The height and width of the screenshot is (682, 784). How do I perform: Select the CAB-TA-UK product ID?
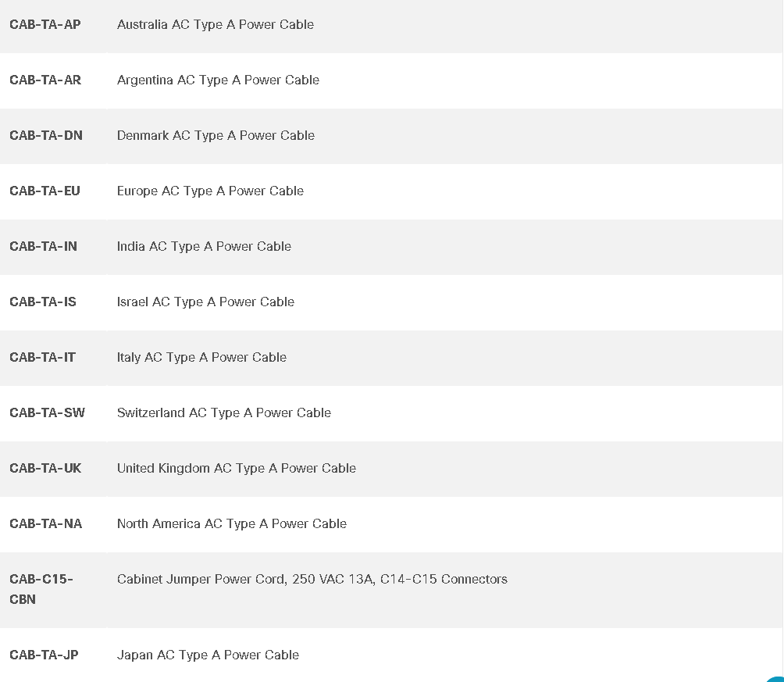(x=45, y=469)
